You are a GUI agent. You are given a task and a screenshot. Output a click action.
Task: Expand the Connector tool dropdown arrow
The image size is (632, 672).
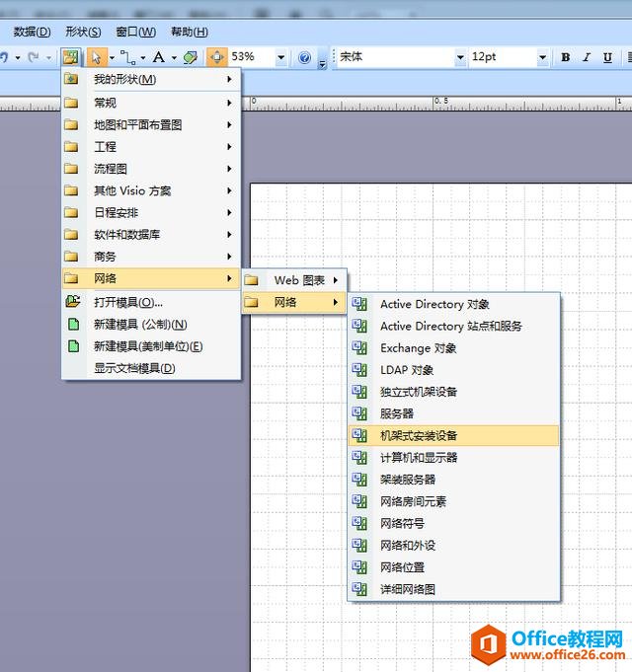pyautogui.click(x=143, y=57)
